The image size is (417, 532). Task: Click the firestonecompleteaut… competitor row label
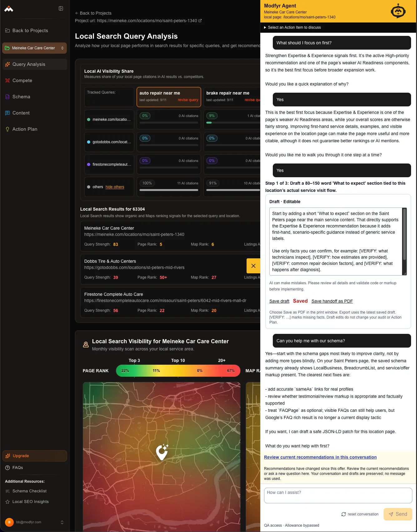pos(112,164)
